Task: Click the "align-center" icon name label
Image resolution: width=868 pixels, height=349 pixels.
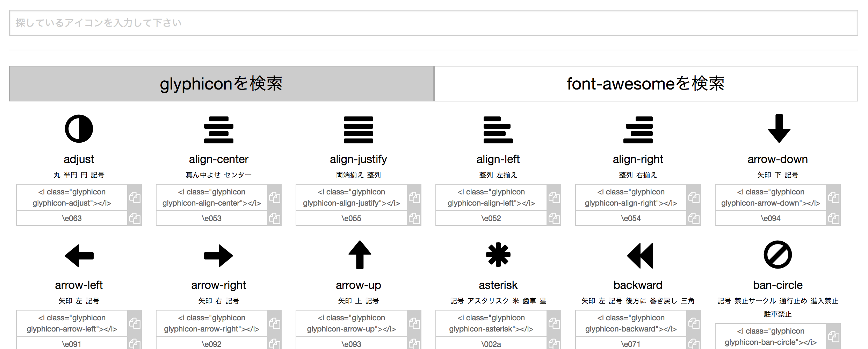Action: click(219, 159)
